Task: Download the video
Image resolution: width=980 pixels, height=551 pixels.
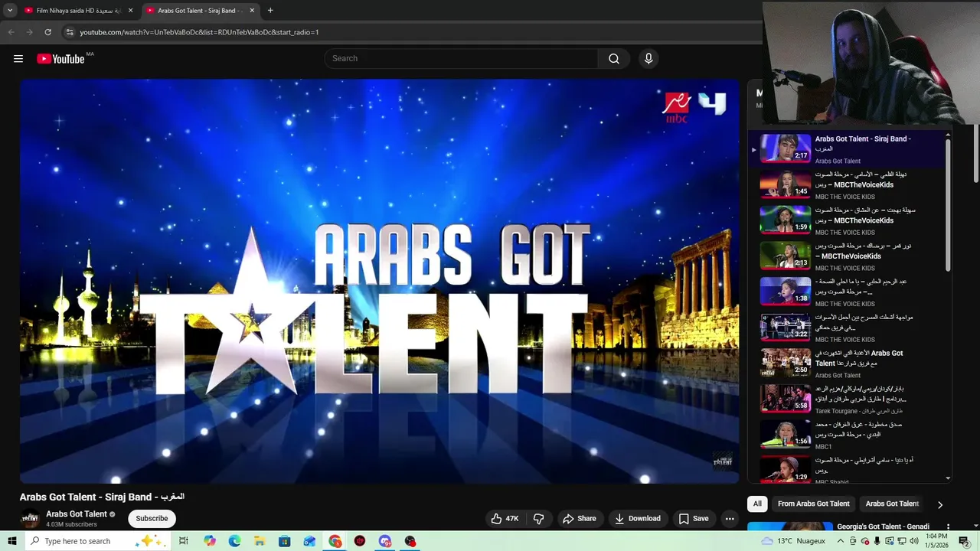Action: point(637,518)
